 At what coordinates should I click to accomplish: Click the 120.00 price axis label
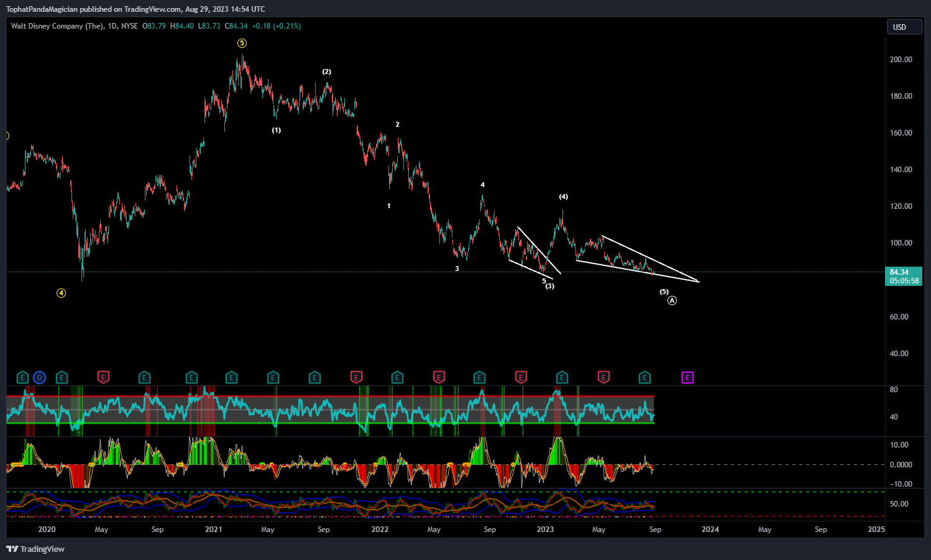901,206
